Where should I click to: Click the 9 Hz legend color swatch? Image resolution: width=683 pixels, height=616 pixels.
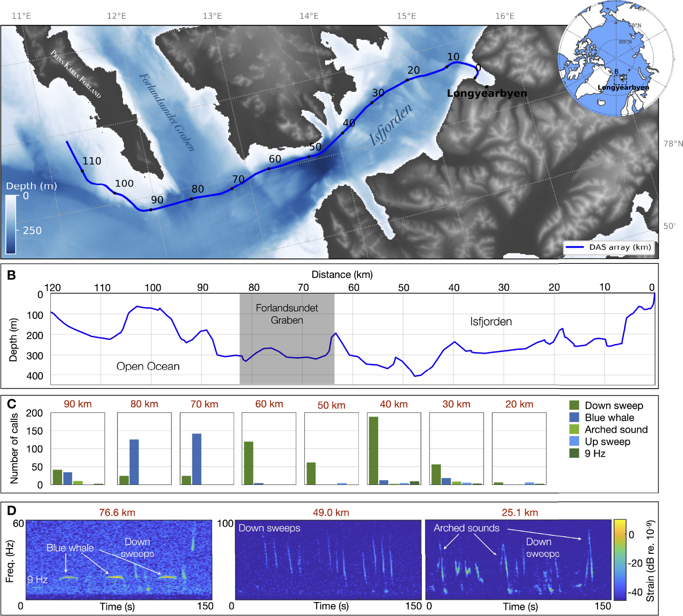point(574,453)
